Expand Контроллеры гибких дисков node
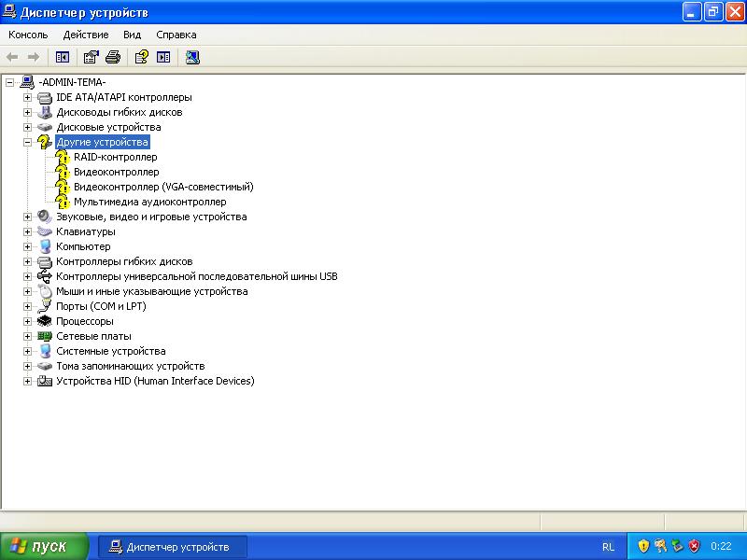The height and width of the screenshot is (560, 747). (x=28, y=261)
